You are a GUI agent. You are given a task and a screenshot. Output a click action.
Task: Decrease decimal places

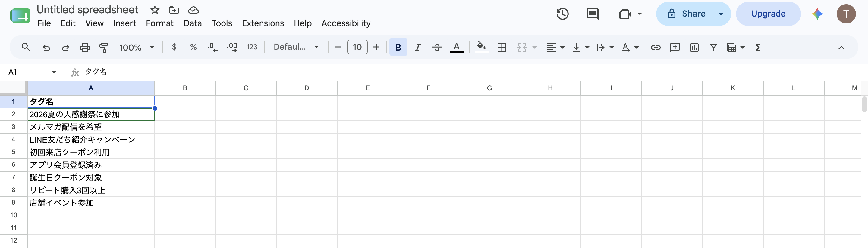[x=212, y=47]
